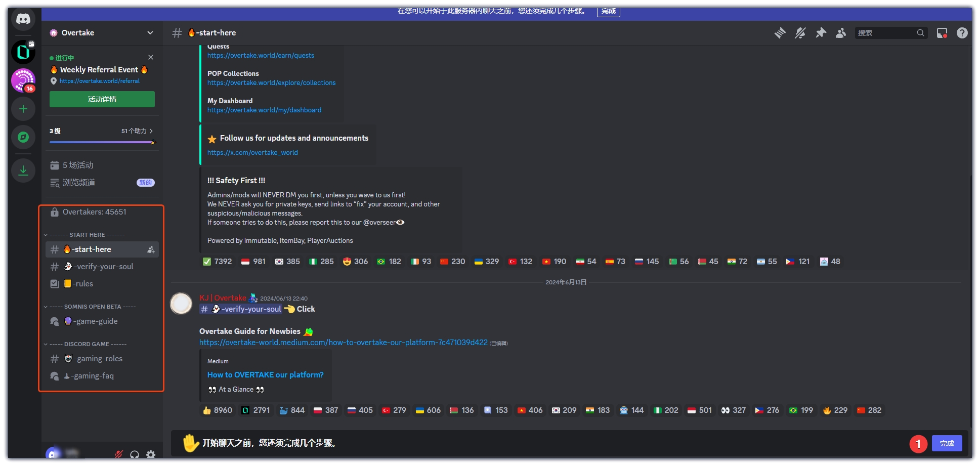Toggle notification settings bell in header
This screenshot has width=980, height=466.
click(x=800, y=33)
